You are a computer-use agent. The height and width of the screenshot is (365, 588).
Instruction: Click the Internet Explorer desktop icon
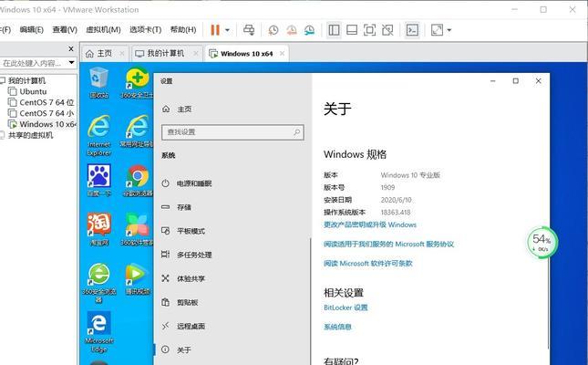(x=99, y=135)
